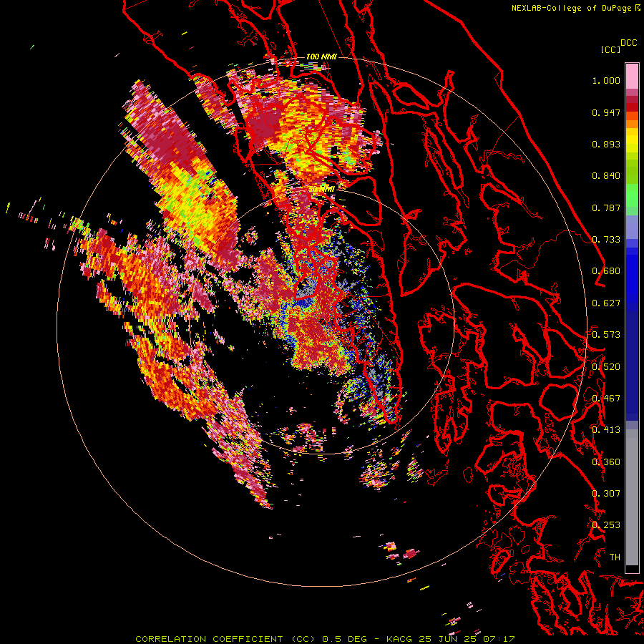The height and width of the screenshot is (644, 644).
Task: Click the NEXLAB-College of DuPage watermark text
Action: click(x=576, y=8)
